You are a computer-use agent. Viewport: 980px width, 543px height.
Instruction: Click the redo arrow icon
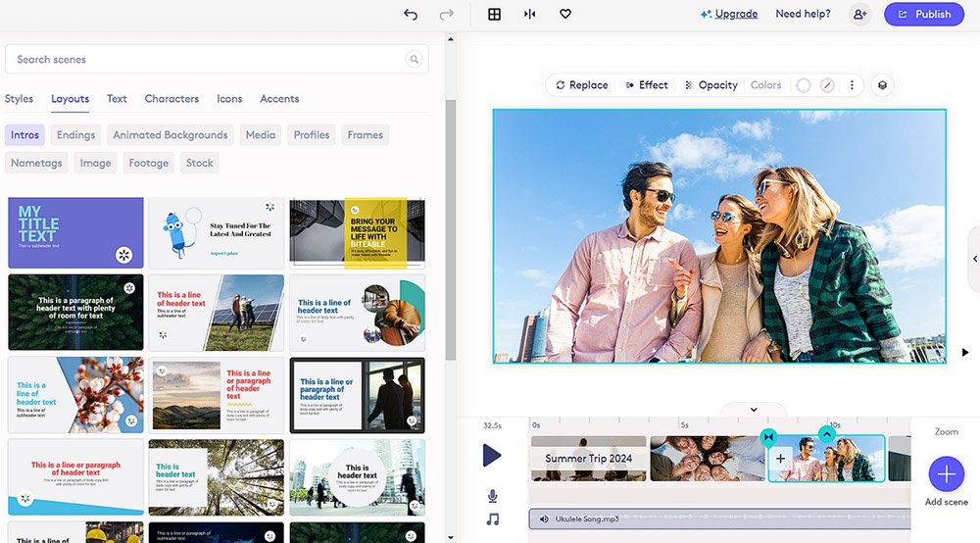click(x=446, y=14)
